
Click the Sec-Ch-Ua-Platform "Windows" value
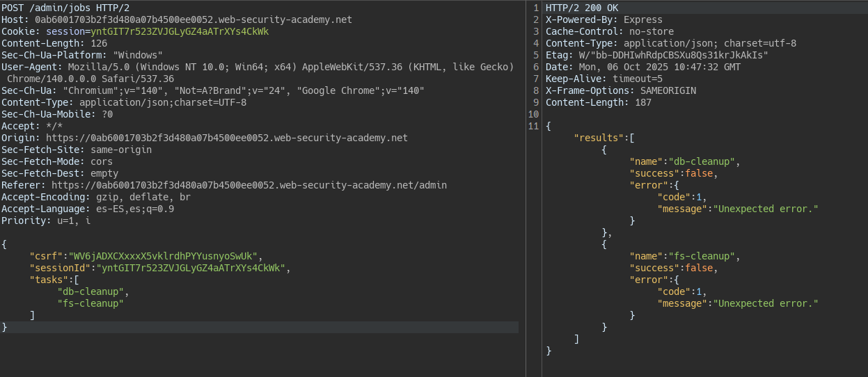[137, 55]
